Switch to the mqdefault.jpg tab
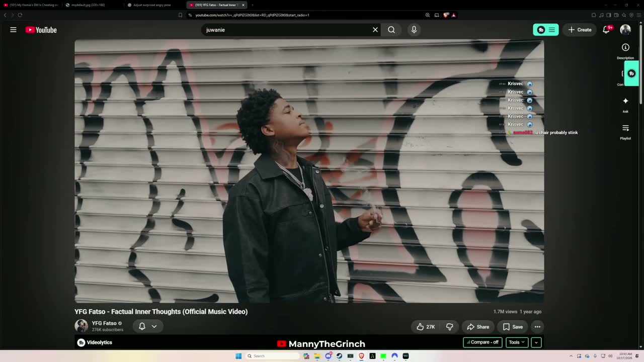644x362 pixels. (92, 5)
